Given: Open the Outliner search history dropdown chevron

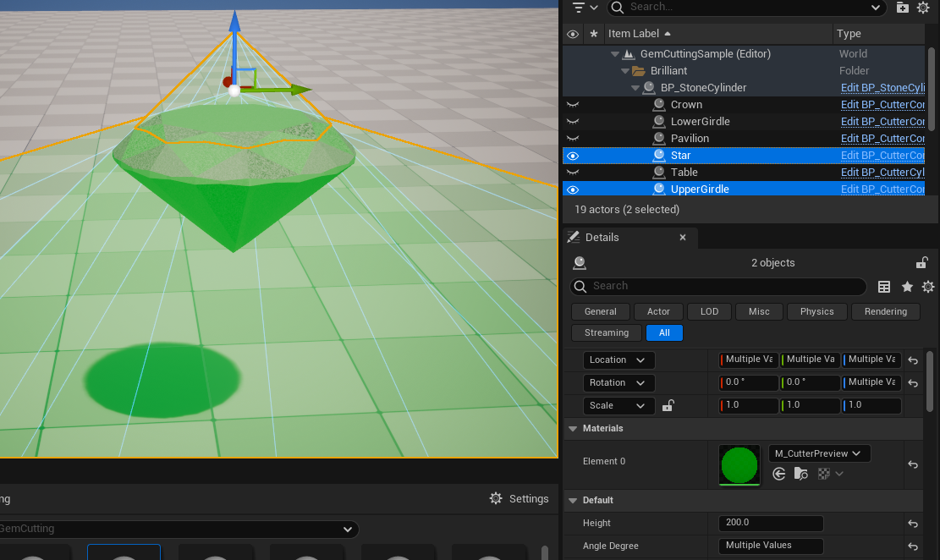Looking at the screenshot, I should click(x=875, y=8).
